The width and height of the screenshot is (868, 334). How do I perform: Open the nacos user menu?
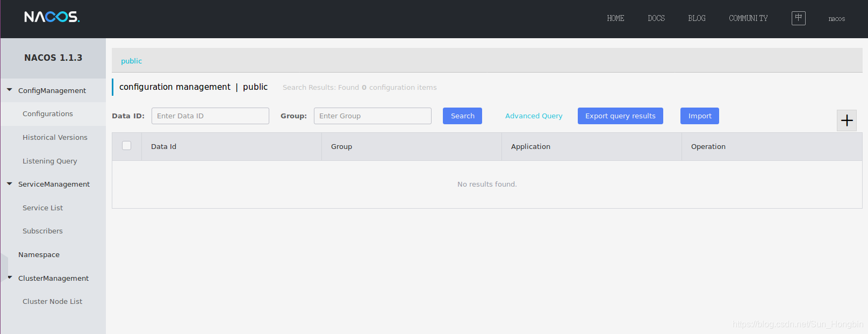(836, 19)
